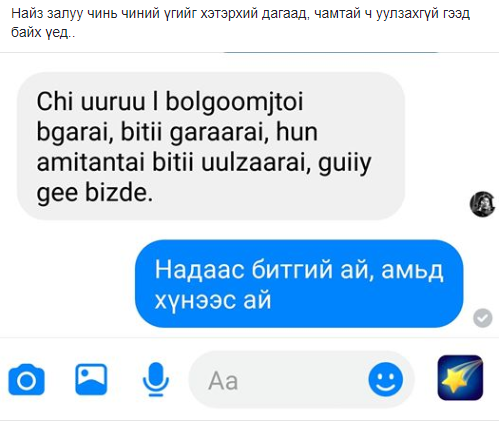Click the word Надаас in blue bubble

tap(200, 270)
